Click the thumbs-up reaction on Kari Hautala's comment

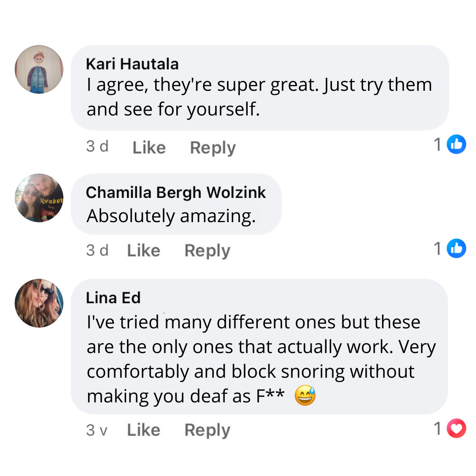pos(456,145)
